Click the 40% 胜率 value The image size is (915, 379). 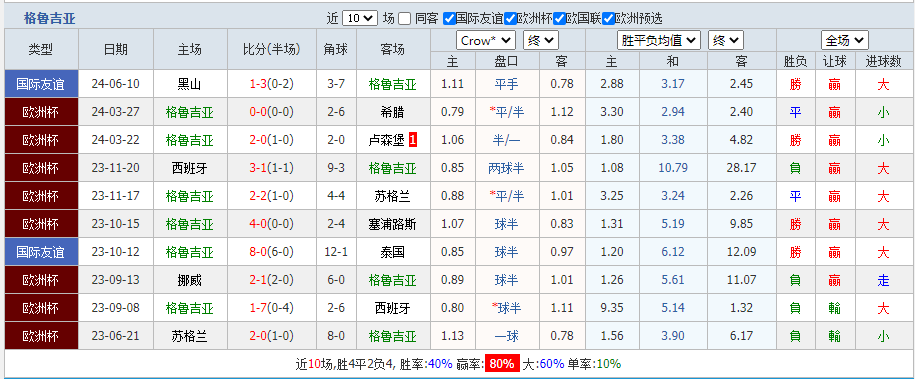point(440,364)
